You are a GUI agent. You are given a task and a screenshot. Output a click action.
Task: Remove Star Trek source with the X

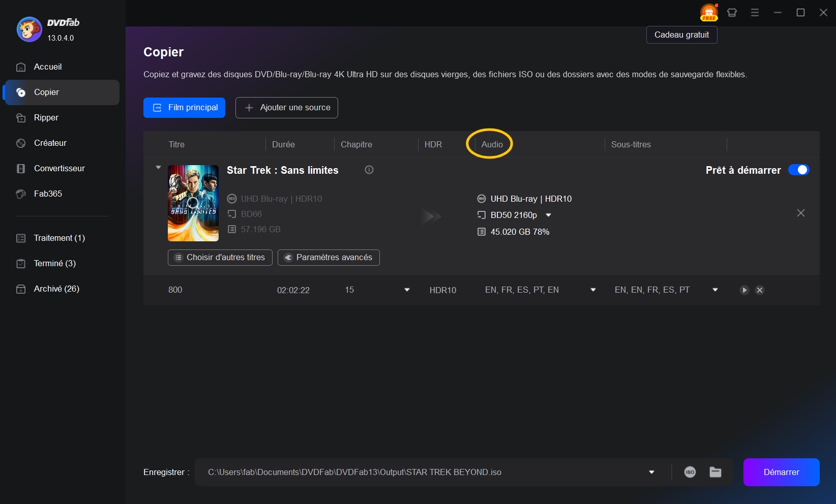coord(801,213)
